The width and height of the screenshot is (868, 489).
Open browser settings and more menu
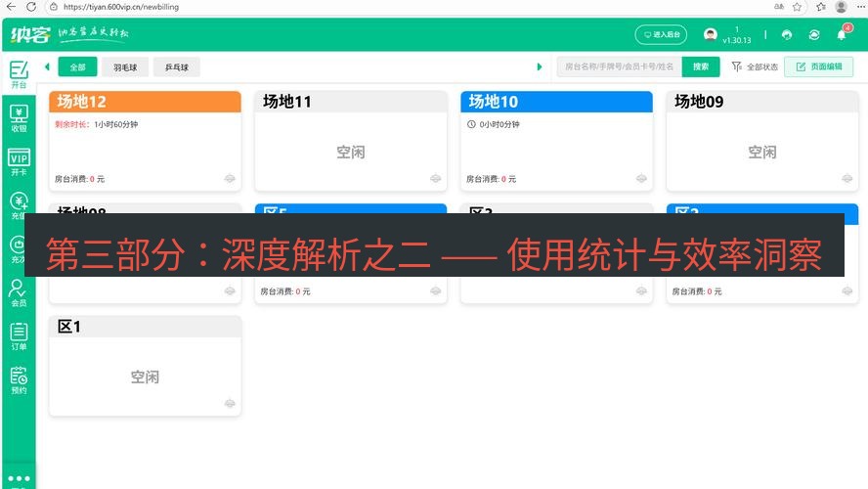[x=861, y=7]
